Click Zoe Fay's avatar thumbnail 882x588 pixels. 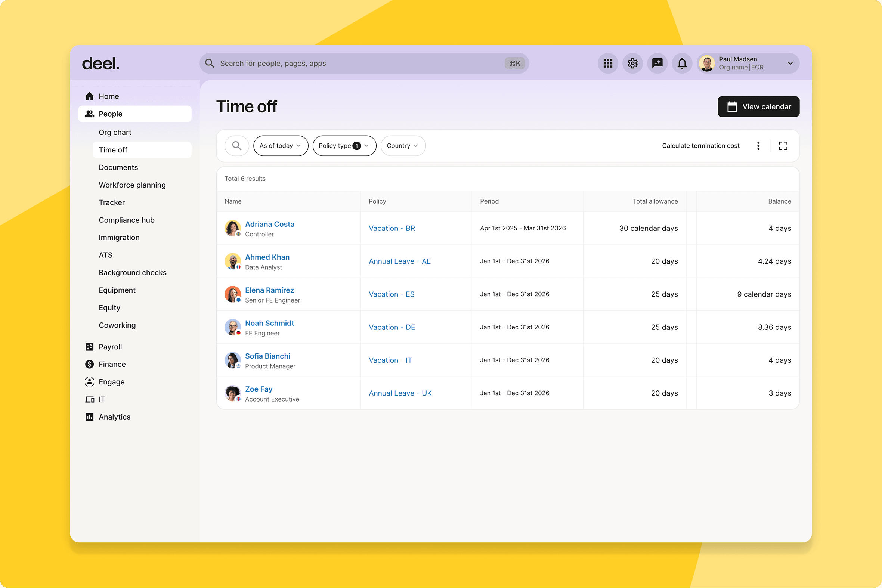tap(232, 393)
